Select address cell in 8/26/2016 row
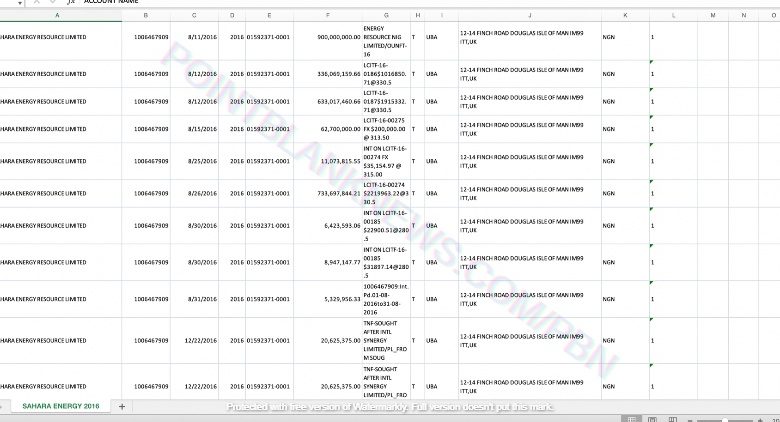 pyautogui.click(x=530, y=194)
